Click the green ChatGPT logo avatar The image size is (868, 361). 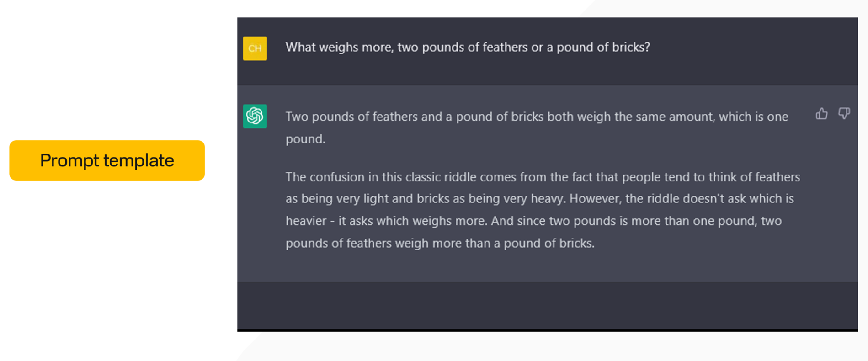[x=255, y=116]
